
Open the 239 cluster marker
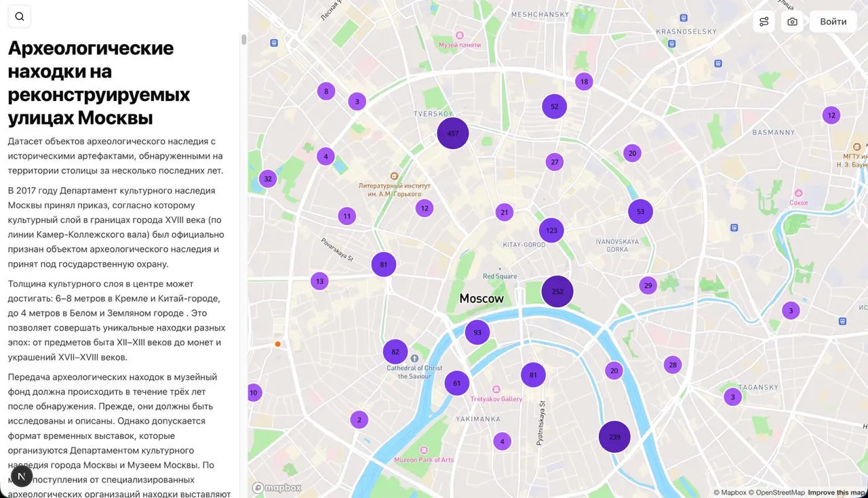[x=614, y=437]
